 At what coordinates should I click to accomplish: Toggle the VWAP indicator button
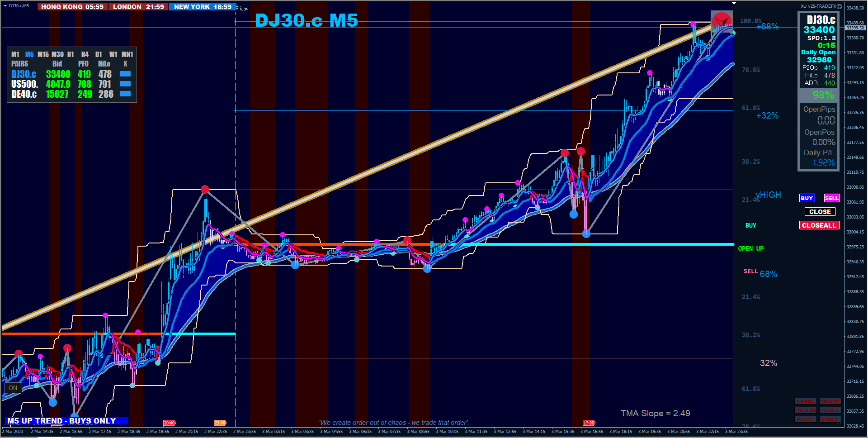coord(830,419)
